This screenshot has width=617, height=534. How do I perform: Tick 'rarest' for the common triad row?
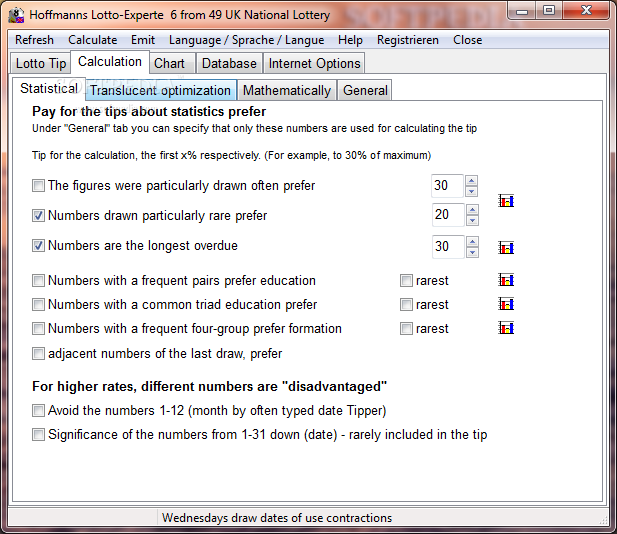[x=406, y=305]
